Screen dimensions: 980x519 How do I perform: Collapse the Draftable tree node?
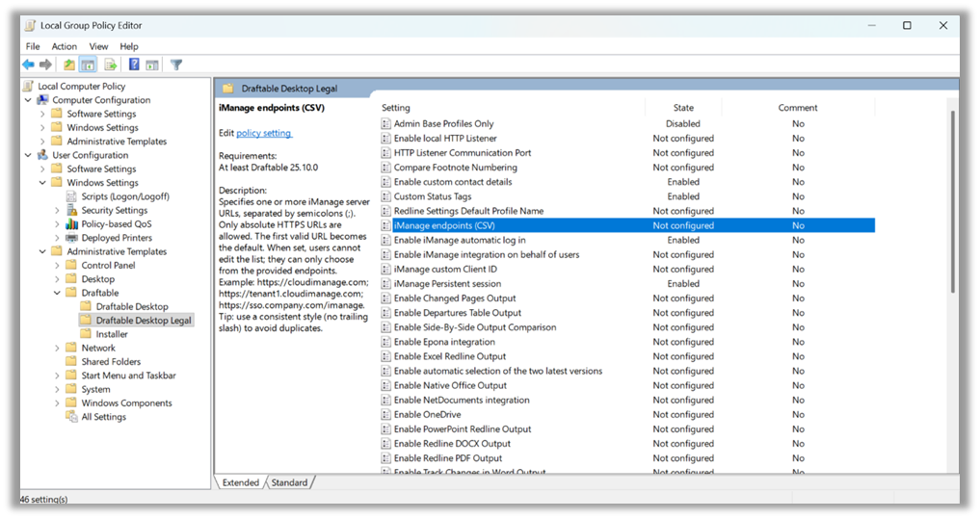(57, 293)
